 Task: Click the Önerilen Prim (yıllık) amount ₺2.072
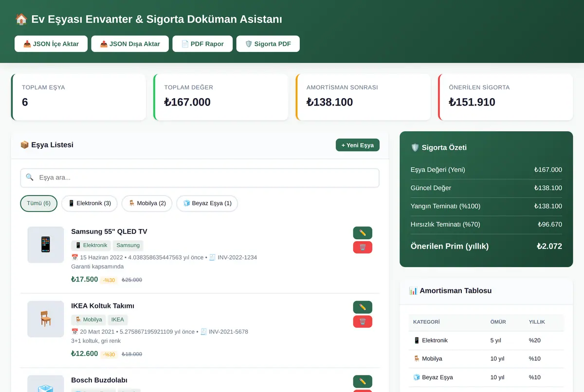[x=549, y=246]
